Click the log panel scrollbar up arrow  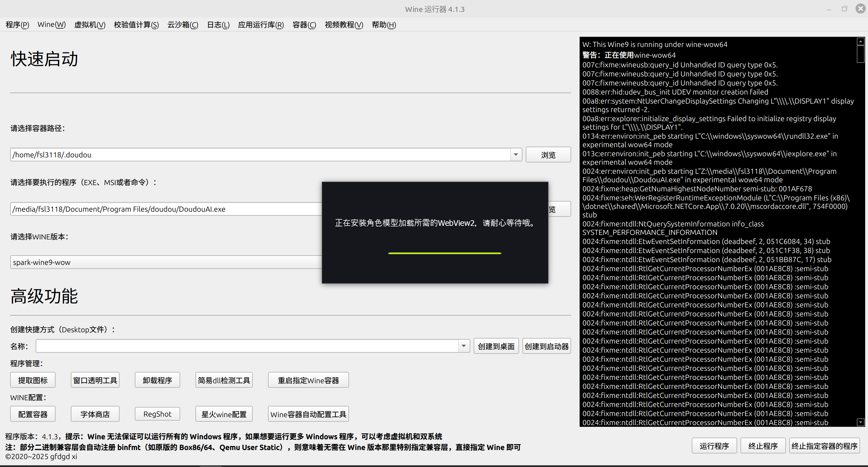860,41
